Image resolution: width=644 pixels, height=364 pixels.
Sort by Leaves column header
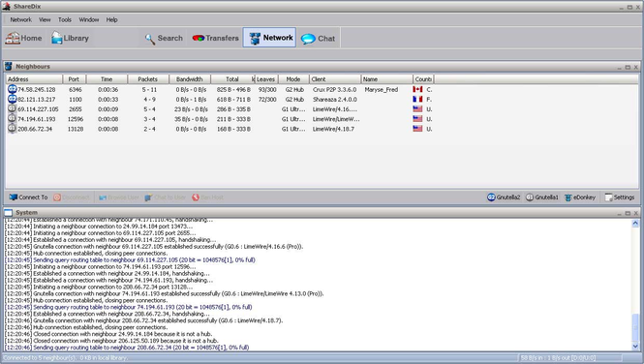tap(265, 79)
